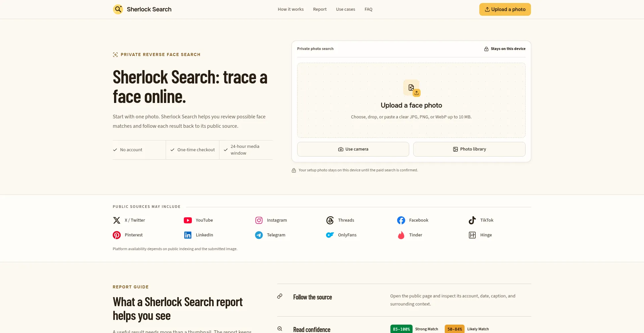The height and width of the screenshot is (333, 644).
Task: Click the Private Reverse Face Search label
Action: pyautogui.click(x=160, y=55)
